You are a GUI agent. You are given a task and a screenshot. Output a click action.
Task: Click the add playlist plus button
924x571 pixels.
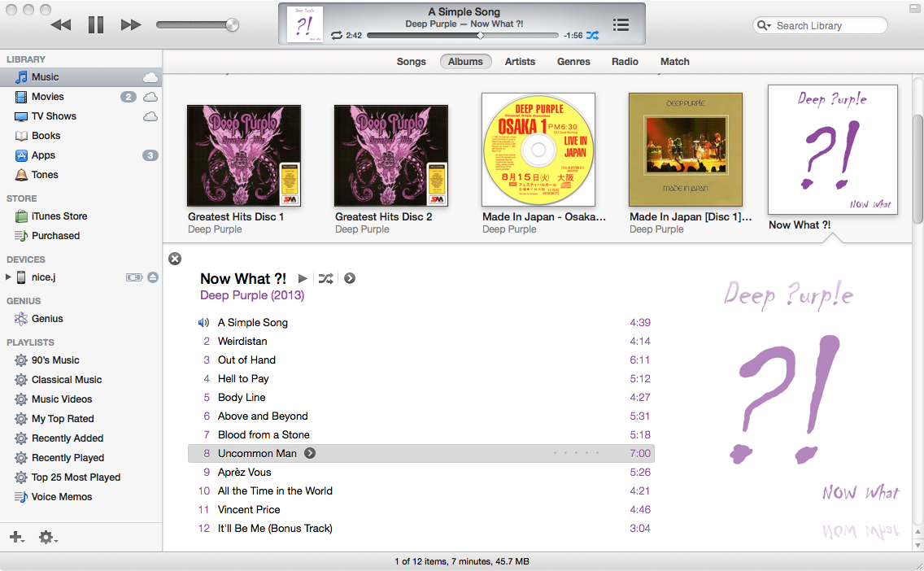(x=16, y=537)
